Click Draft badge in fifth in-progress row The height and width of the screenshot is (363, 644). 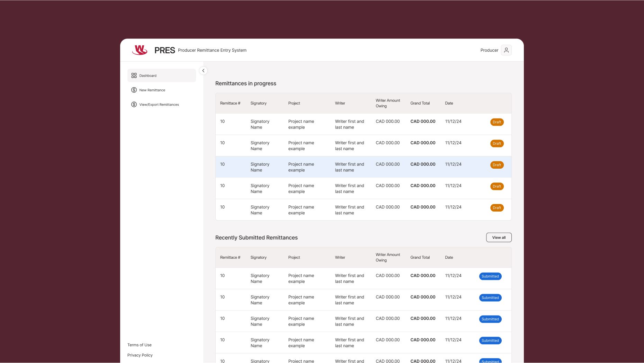tap(497, 208)
